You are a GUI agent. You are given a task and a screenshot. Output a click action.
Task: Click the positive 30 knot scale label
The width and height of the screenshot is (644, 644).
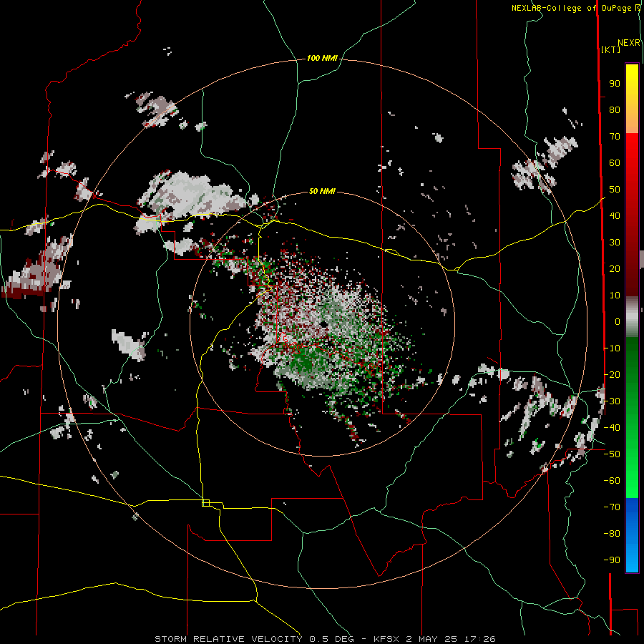click(615, 243)
